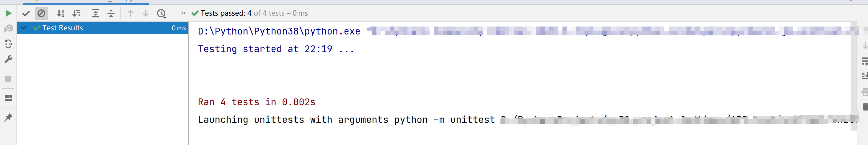The height and width of the screenshot is (145, 868).
Task: Open test runner settings wrench
Action: pos(9,60)
